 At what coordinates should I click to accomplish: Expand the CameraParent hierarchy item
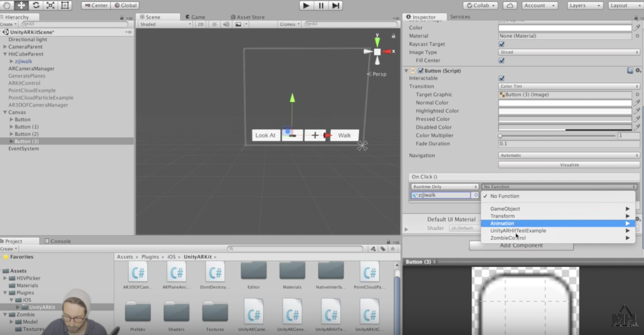click(x=5, y=47)
